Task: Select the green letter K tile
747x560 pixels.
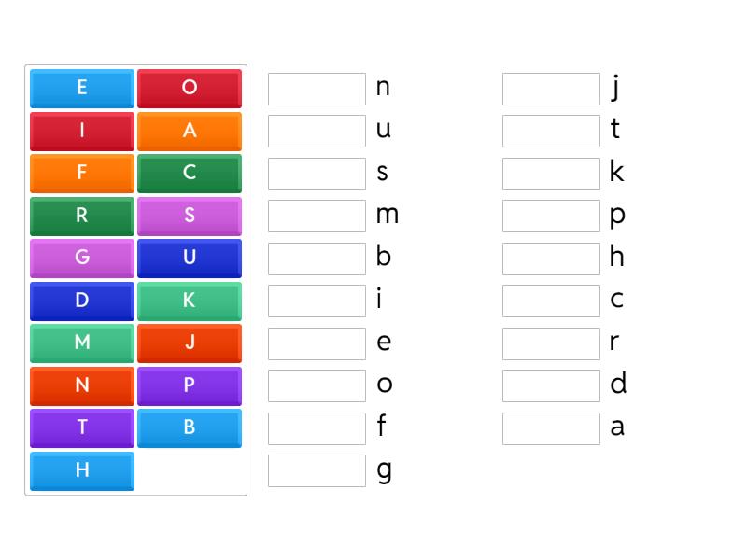Action: tap(190, 301)
